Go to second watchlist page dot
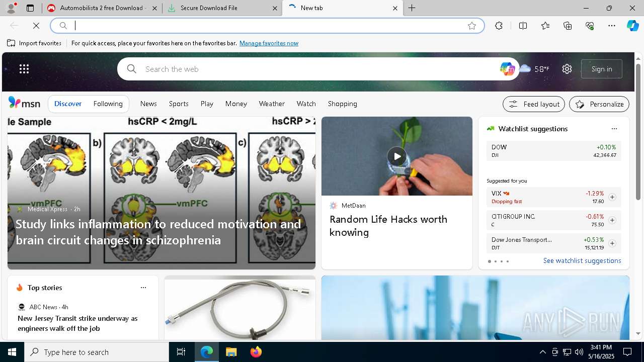Image resolution: width=644 pixels, height=362 pixels. (x=495, y=261)
